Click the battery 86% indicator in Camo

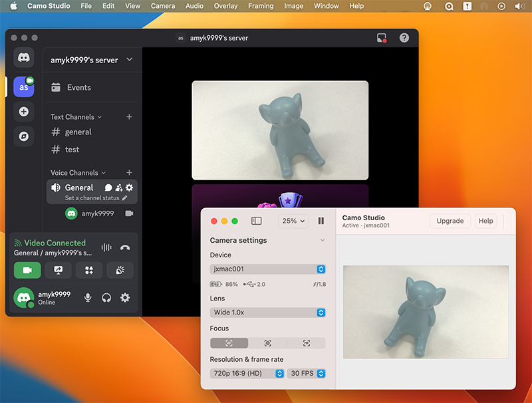pos(224,284)
